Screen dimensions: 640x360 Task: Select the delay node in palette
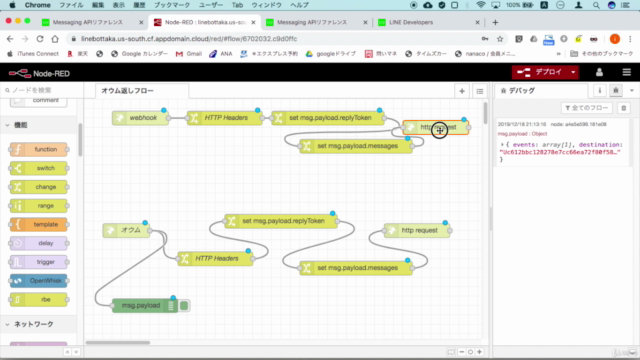[x=39, y=243]
